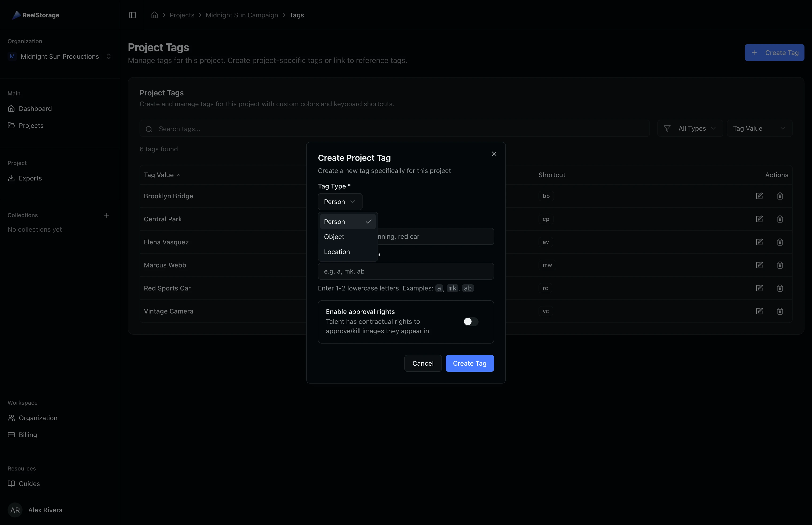The height and width of the screenshot is (525, 812).
Task: Click the Create Tag button in the modal
Action: [x=469, y=363]
